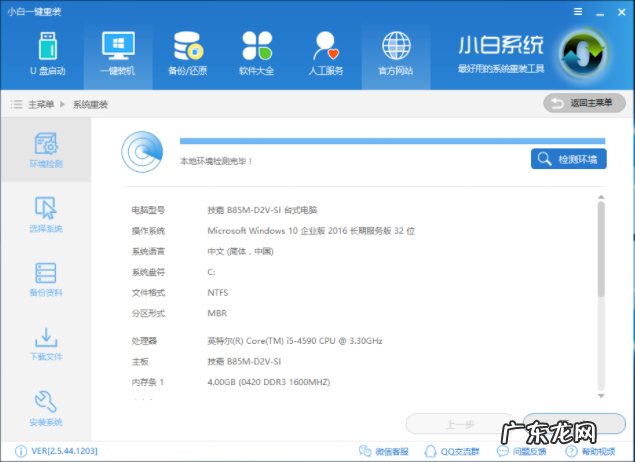This screenshot has width=635, height=462.
Task: Open 帮助视频 help videos
Action: pos(590,451)
